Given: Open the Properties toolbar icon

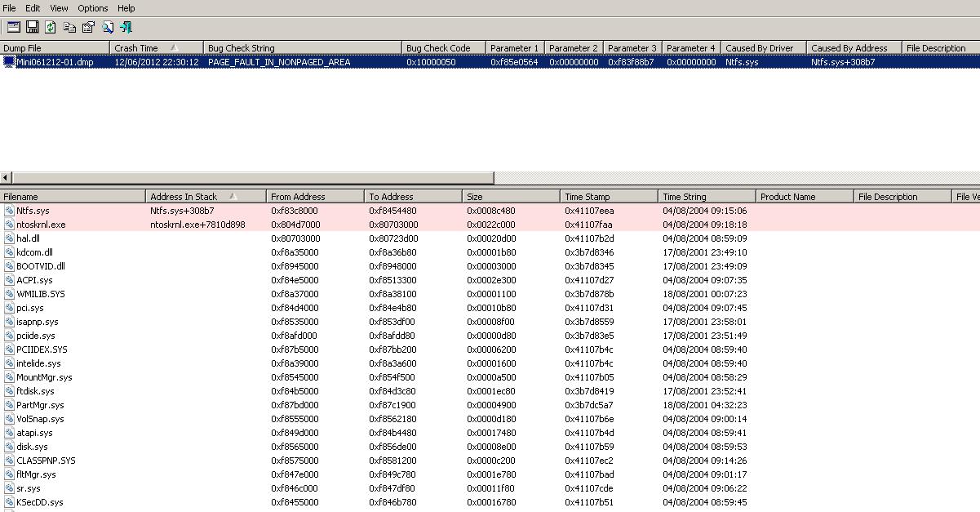Looking at the screenshot, I should [x=88, y=27].
